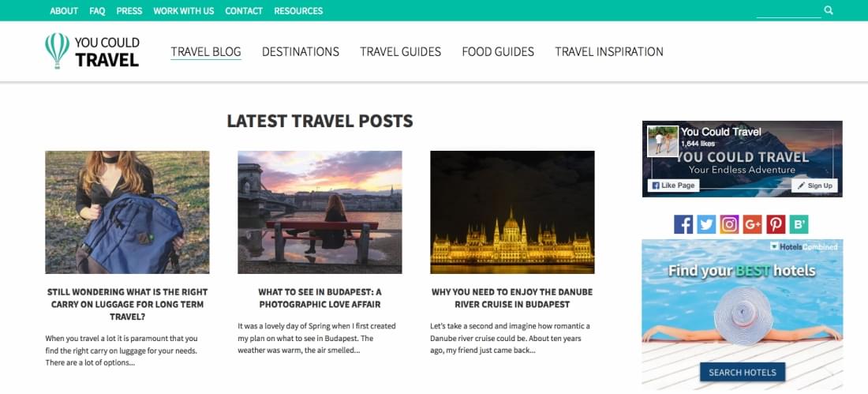Open the carry on luggage article title
Image resolution: width=868 pixels, height=394 pixels.
click(x=127, y=304)
